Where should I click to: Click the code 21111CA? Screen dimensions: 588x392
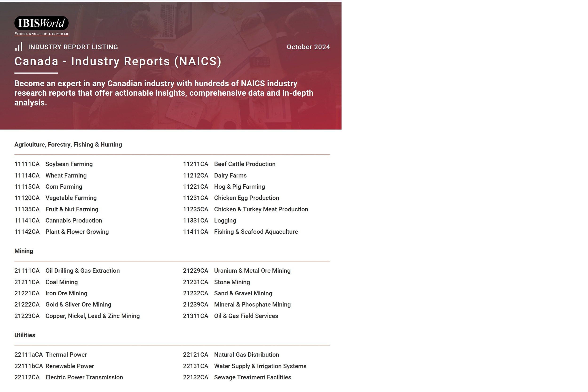(x=27, y=271)
